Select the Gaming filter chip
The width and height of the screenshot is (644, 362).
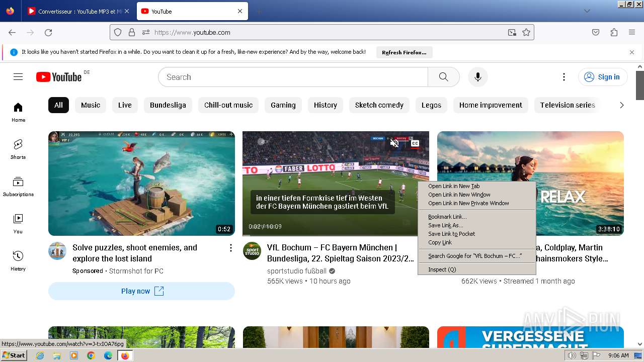(283, 105)
